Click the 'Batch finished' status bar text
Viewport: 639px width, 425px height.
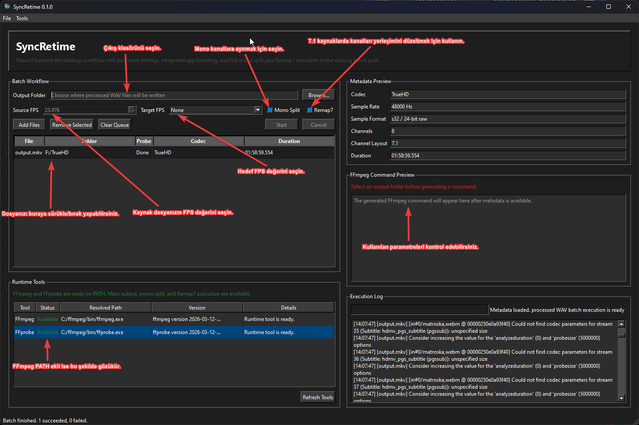coord(45,421)
